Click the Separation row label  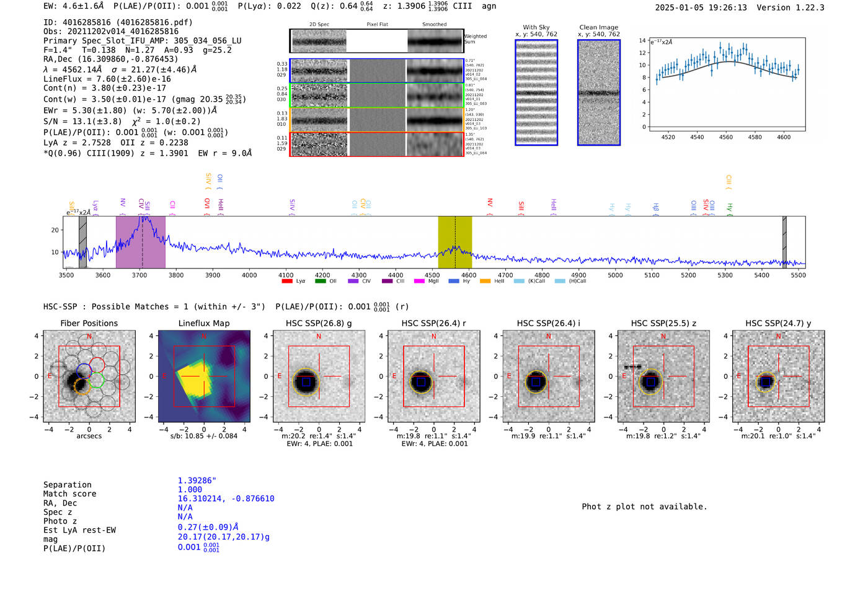[x=68, y=485]
